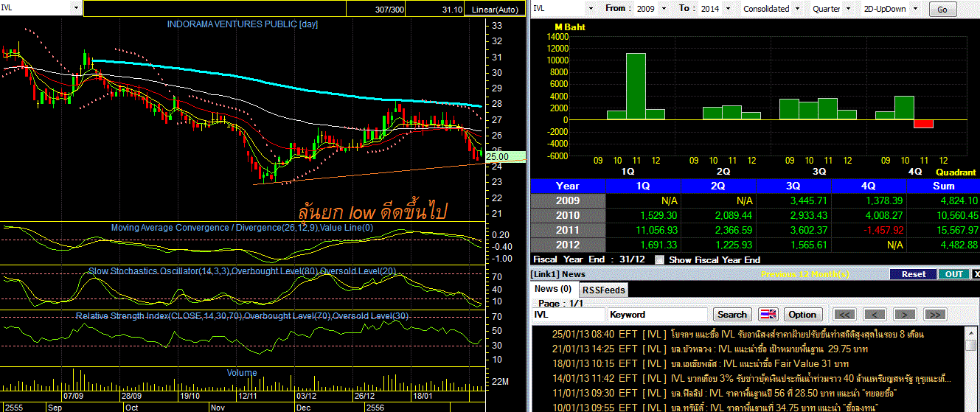Select the 11,056.93 cell
Screen dimensions: 980x412
pos(644,230)
